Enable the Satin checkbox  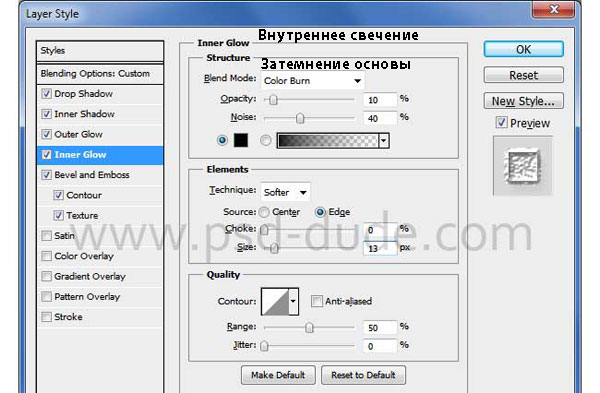point(46,236)
